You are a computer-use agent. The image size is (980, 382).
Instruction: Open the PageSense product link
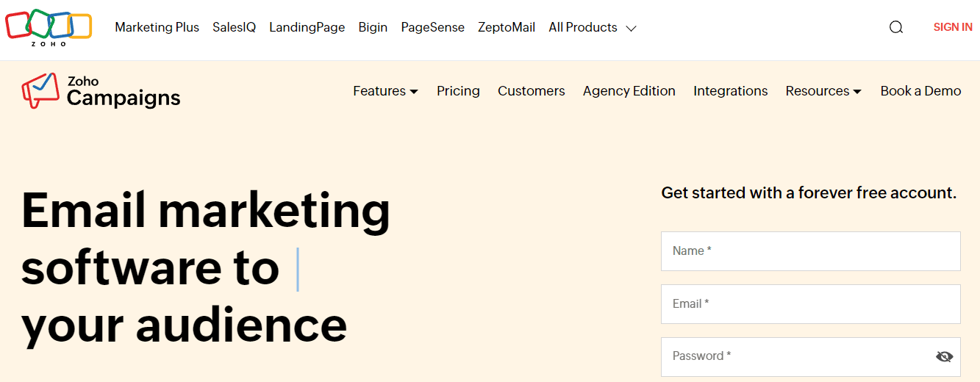point(432,27)
